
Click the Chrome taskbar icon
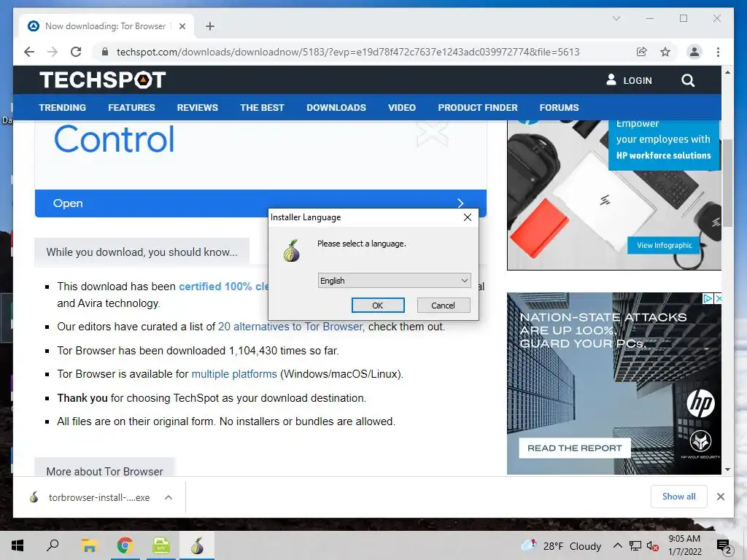(125, 545)
